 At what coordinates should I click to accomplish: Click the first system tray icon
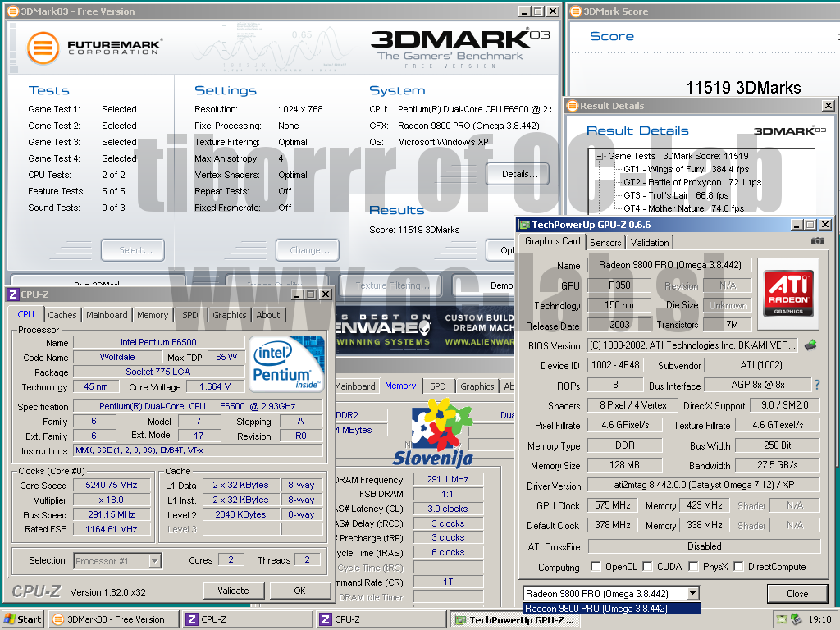click(782, 619)
